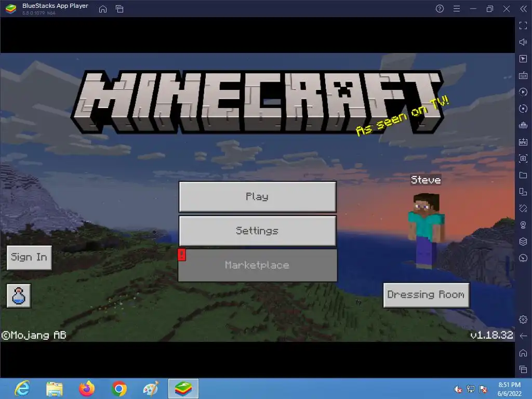The height and width of the screenshot is (399, 532).
Task: Click the BlueStacks home icon in title bar
Action: coord(103,9)
